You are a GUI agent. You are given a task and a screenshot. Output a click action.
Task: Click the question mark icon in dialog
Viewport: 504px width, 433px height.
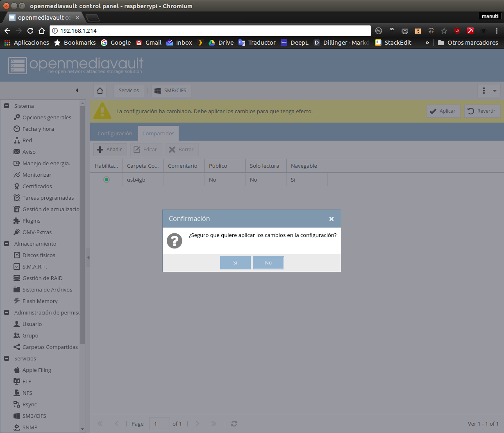(175, 241)
